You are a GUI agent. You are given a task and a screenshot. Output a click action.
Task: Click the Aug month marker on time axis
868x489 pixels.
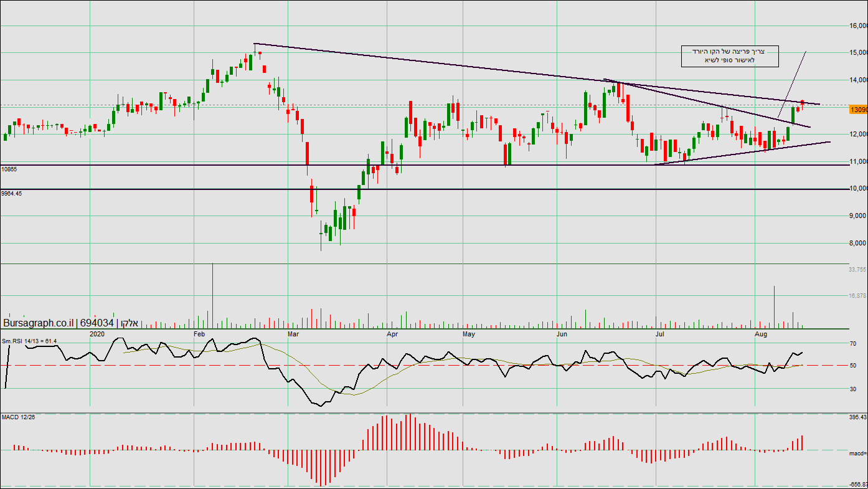pyautogui.click(x=760, y=334)
